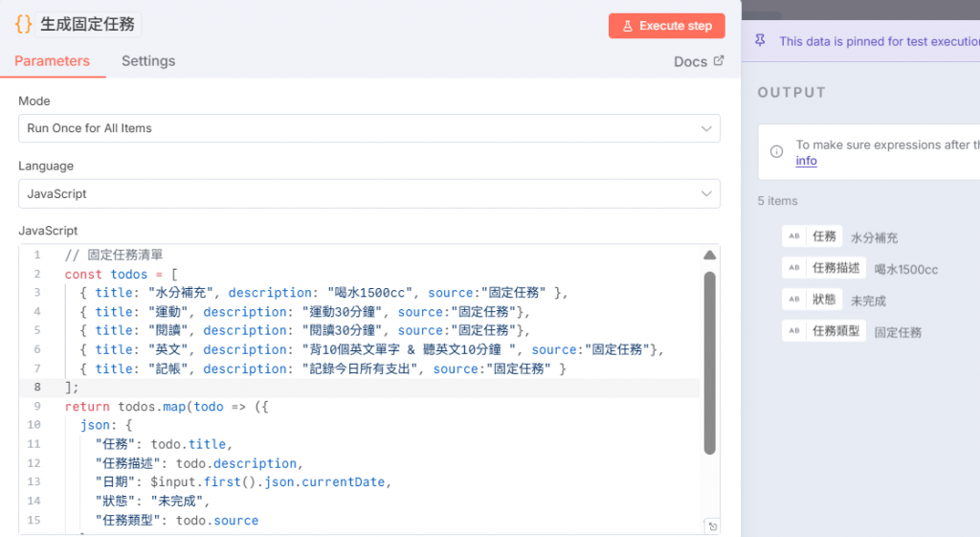Click code line 13 $input.first().json.currentDate
Screen dimensions: 980x537
coord(243,482)
